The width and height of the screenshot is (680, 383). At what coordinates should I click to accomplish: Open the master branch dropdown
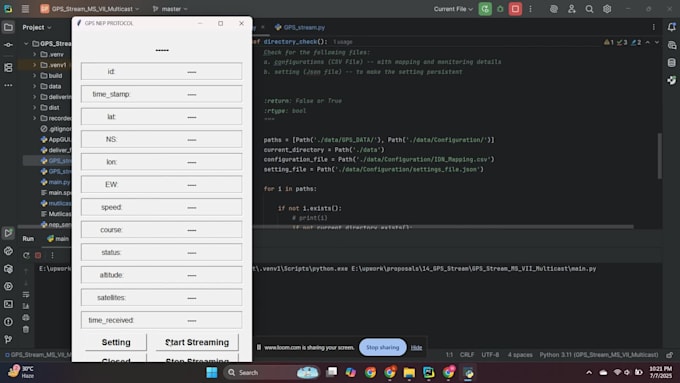(x=170, y=9)
